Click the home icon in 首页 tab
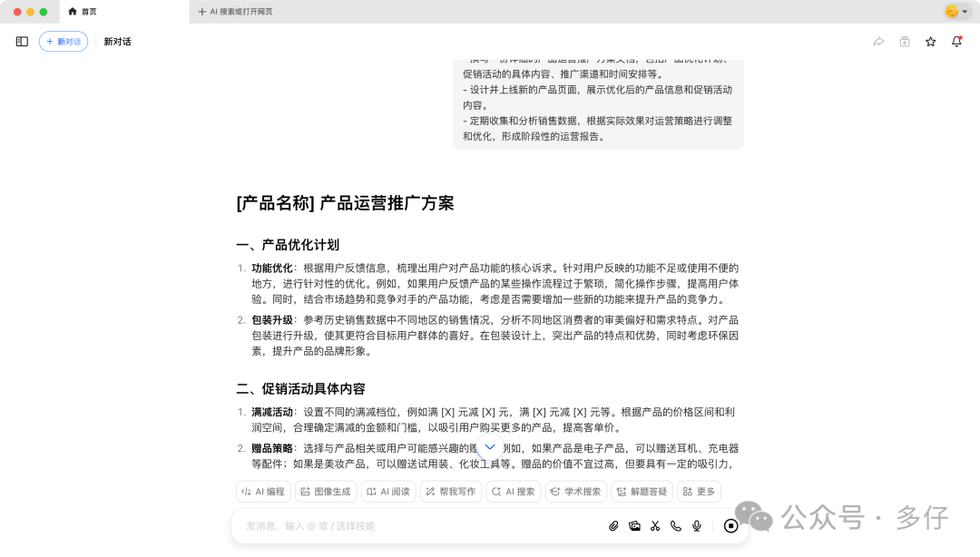The width and height of the screenshot is (980, 557). tap(73, 11)
